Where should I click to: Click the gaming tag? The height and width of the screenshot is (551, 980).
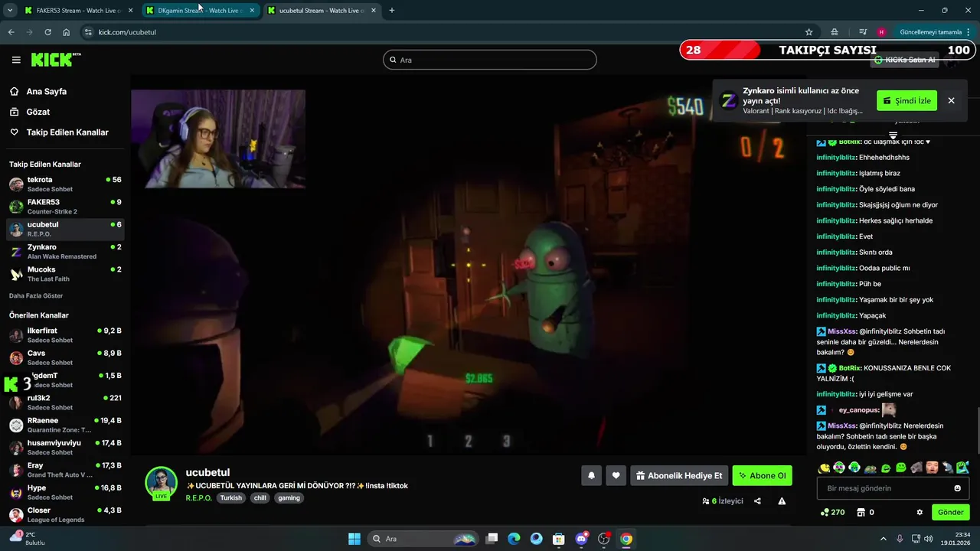coord(289,497)
